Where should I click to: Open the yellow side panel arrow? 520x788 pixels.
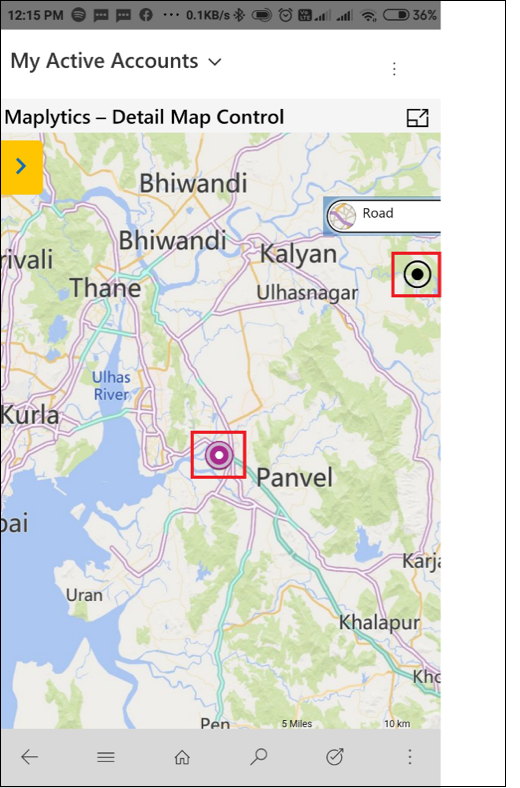pos(21,167)
